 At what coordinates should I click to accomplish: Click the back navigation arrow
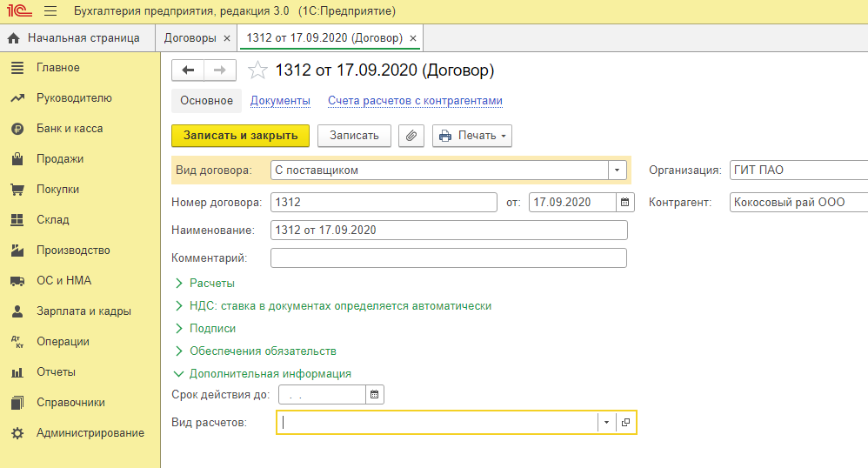[188, 70]
